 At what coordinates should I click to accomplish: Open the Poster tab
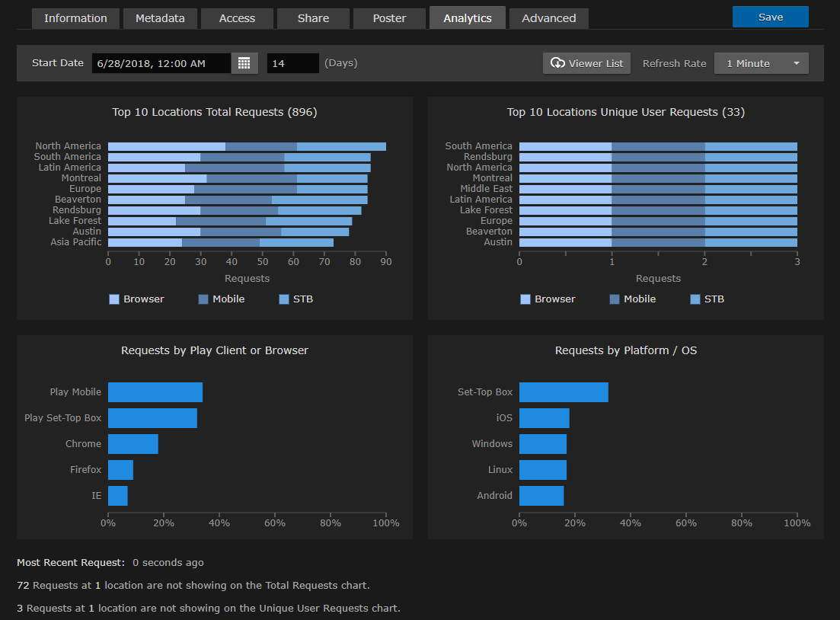389,18
